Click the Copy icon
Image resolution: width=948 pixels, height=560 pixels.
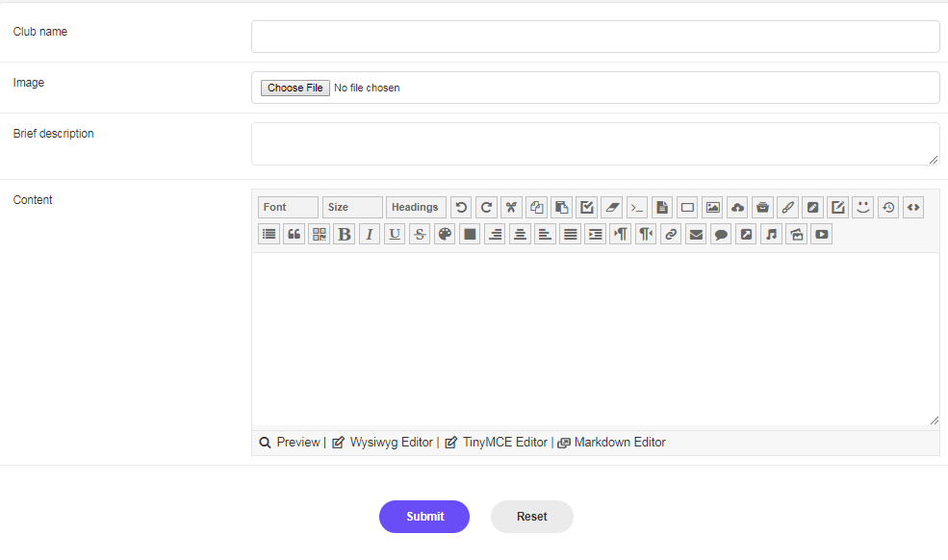[x=536, y=208]
